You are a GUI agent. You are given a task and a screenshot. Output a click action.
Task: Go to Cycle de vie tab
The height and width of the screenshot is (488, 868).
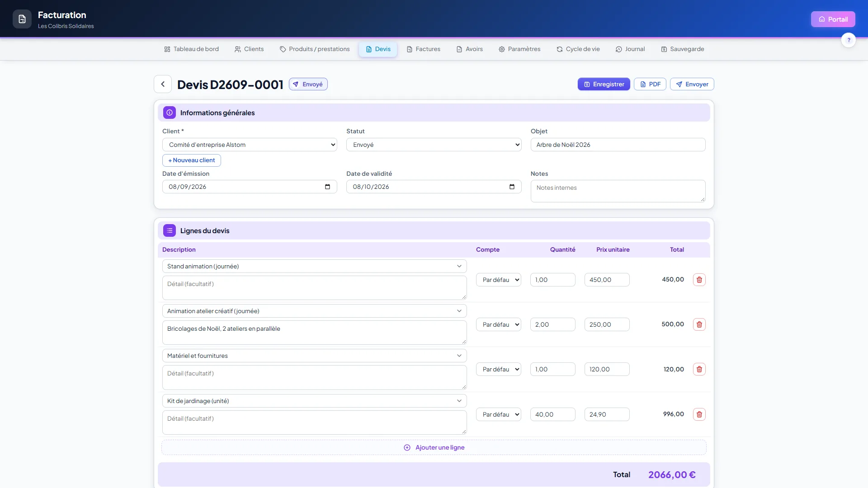pos(578,49)
